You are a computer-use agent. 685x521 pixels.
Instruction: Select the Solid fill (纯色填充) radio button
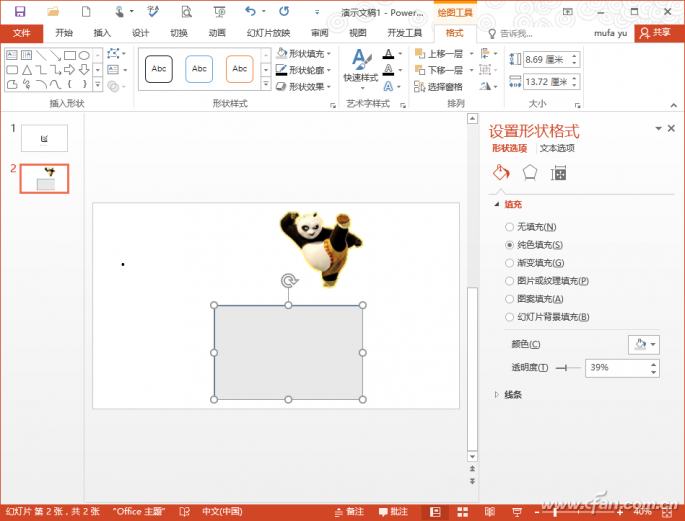509,245
